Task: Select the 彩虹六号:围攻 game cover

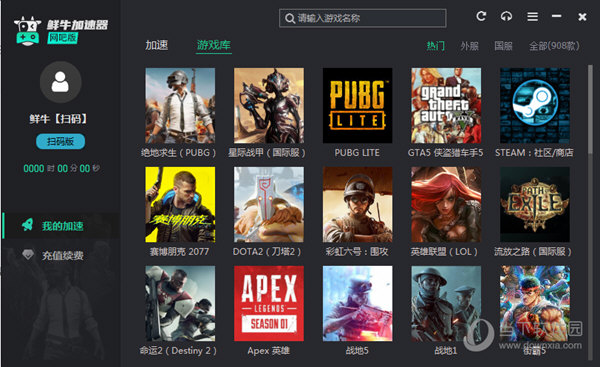Action: coord(357,204)
